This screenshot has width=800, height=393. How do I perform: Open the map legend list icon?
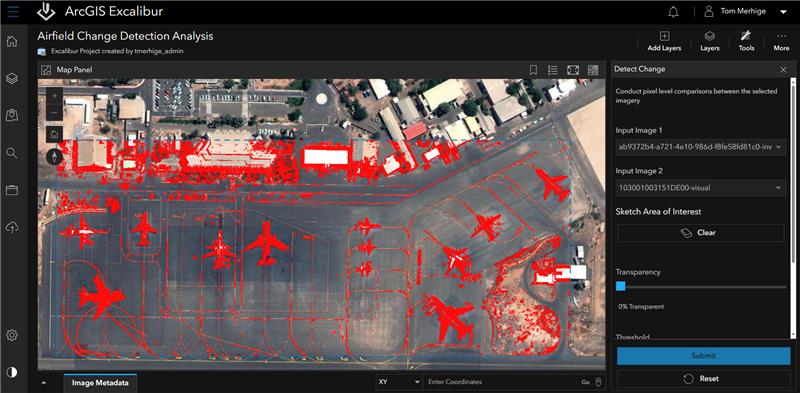click(x=553, y=70)
